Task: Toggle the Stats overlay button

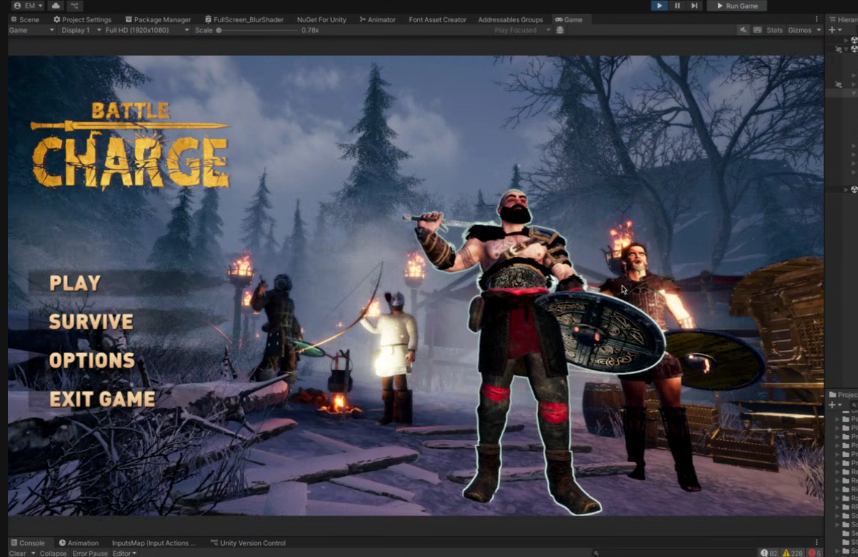Action: 774,30
